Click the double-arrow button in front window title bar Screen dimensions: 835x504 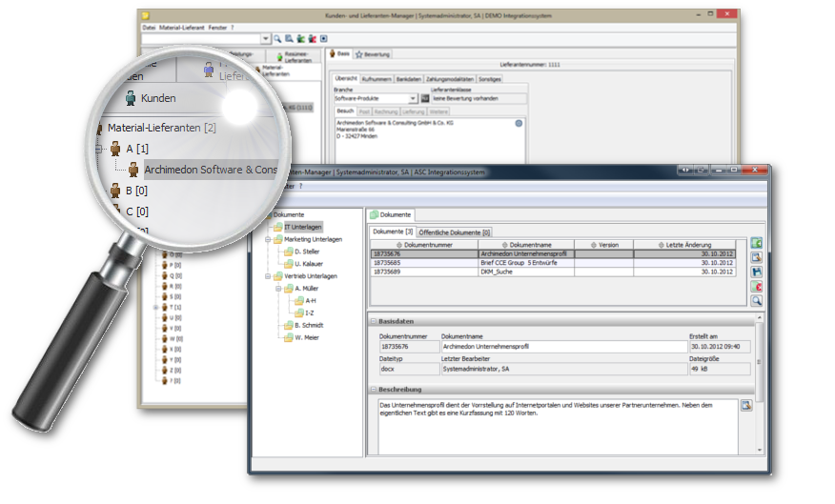pyautogui.click(x=685, y=170)
